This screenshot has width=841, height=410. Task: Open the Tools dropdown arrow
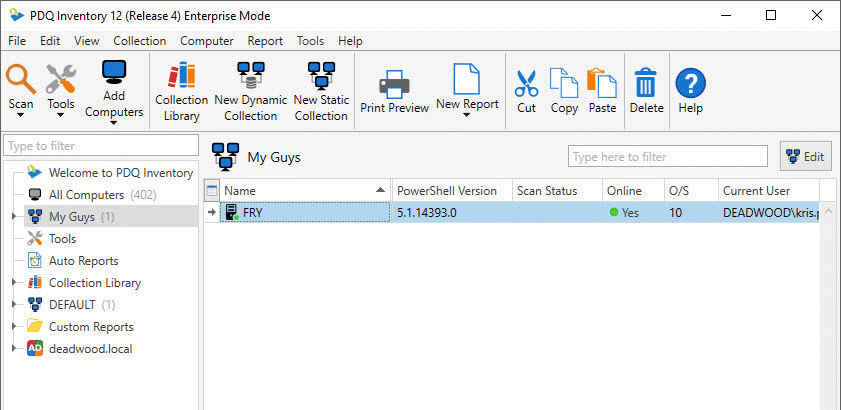(61, 115)
